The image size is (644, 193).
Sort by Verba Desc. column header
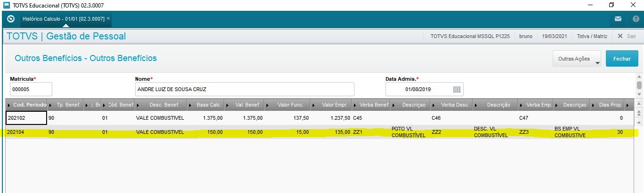tap(452, 105)
